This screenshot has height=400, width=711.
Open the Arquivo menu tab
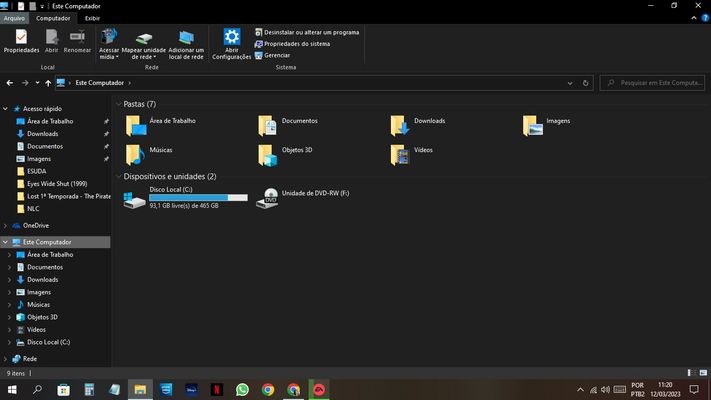pyautogui.click(x=14, y=18)
